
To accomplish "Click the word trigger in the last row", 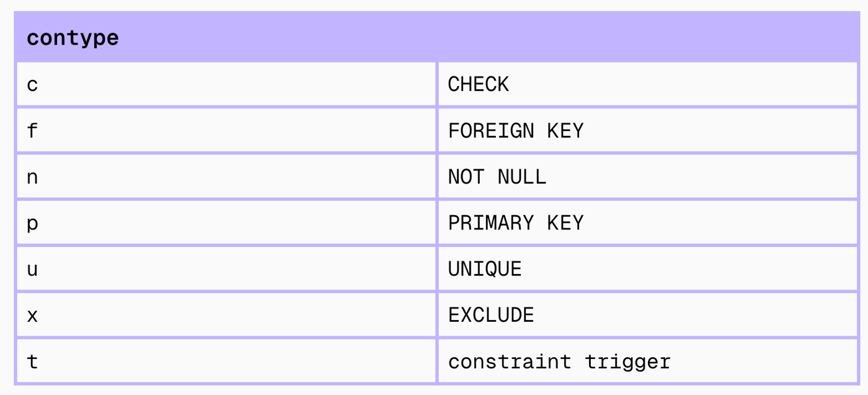I will [627, 361].
